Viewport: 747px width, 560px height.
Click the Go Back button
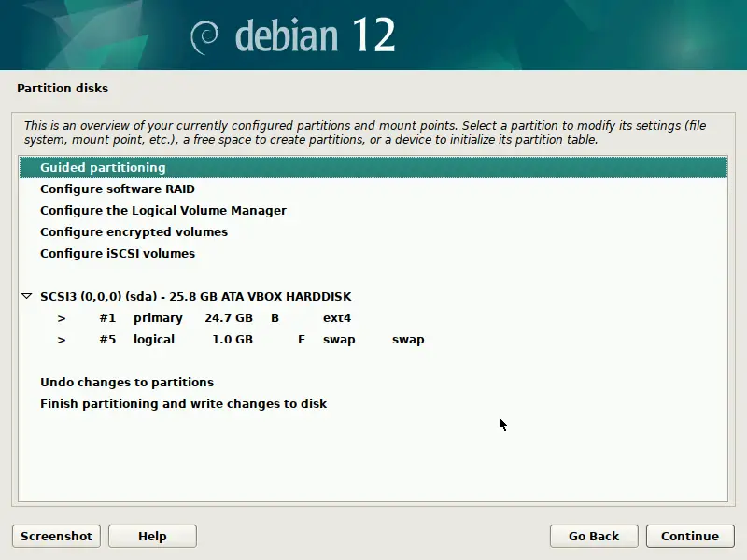tap(594, 536)
